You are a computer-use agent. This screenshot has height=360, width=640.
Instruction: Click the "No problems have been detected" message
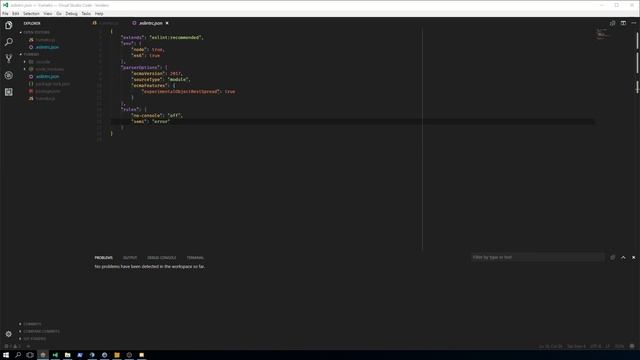(x=149, y=266)
